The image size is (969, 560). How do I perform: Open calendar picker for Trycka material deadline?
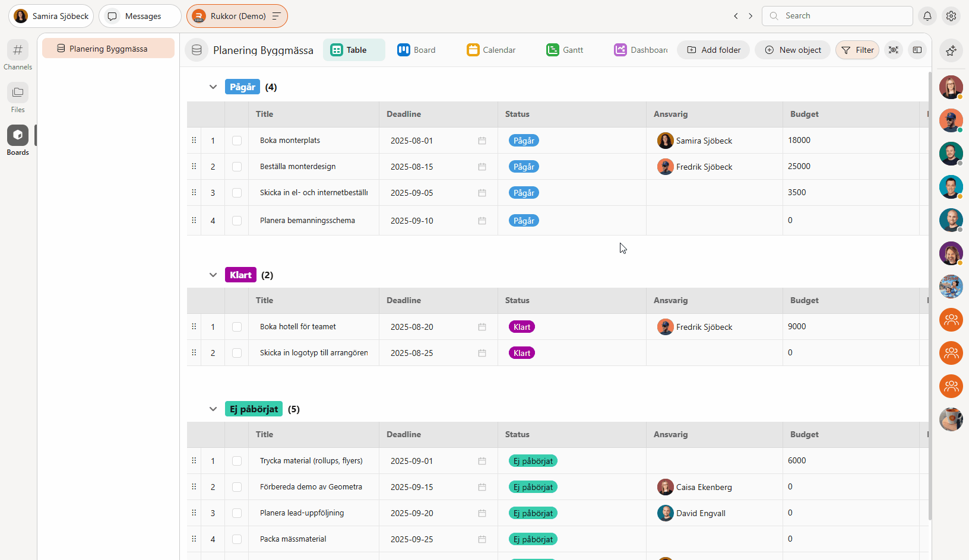482,461
